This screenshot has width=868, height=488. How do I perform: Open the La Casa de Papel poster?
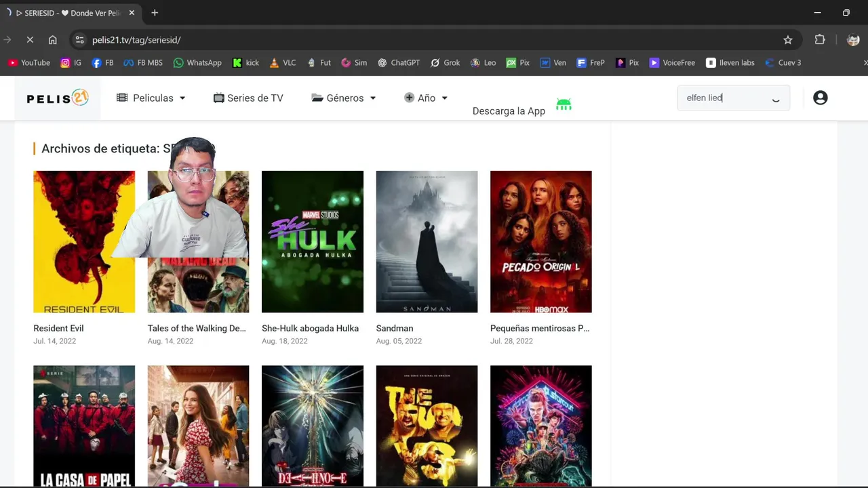pyautogui.click(x=84, y=426)
